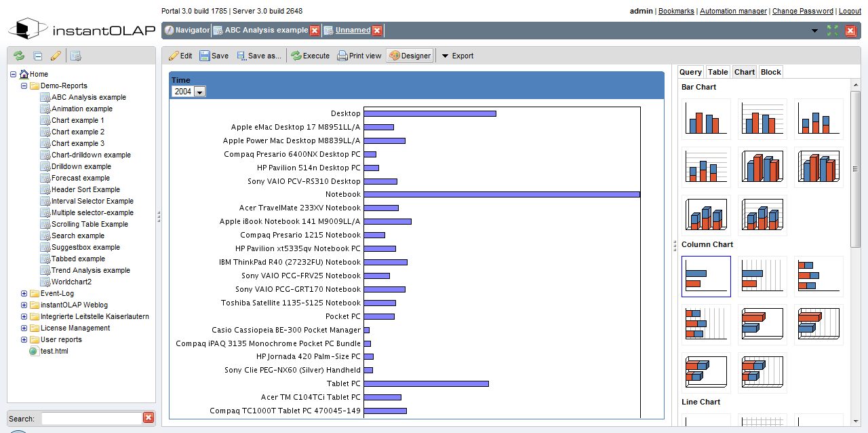Click the Notebook bar in the chart
The height and width of the screenshot is (433, 868).
[502, 194]
